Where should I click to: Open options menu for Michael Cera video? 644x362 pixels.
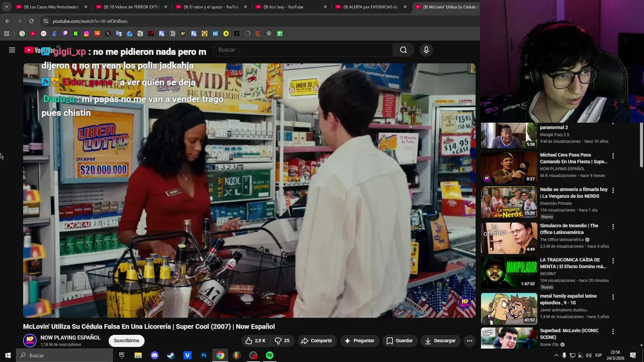point(613,156)
